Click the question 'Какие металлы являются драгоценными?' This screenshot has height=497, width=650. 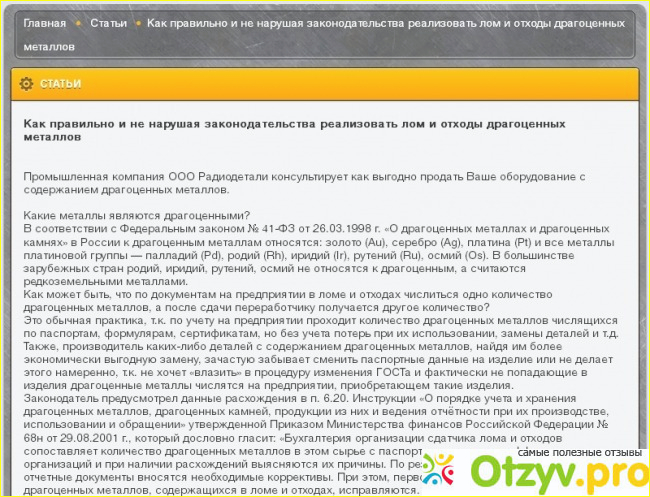coord(137,215)
